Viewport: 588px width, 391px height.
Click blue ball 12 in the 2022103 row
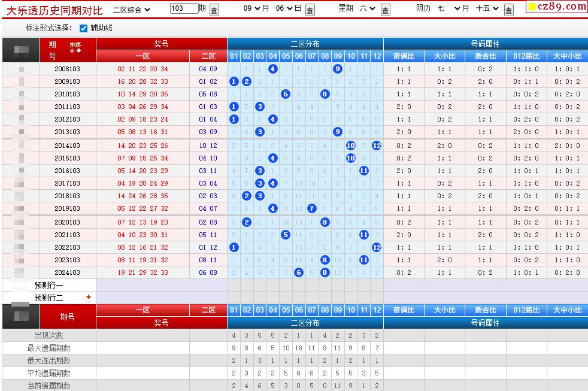click(377, 247)
